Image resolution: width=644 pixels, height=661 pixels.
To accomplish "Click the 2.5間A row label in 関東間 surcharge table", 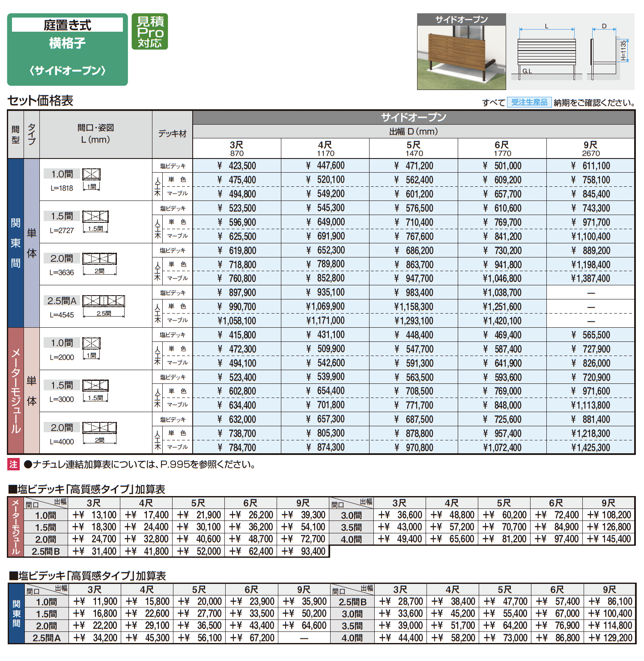I will (47, 638).
